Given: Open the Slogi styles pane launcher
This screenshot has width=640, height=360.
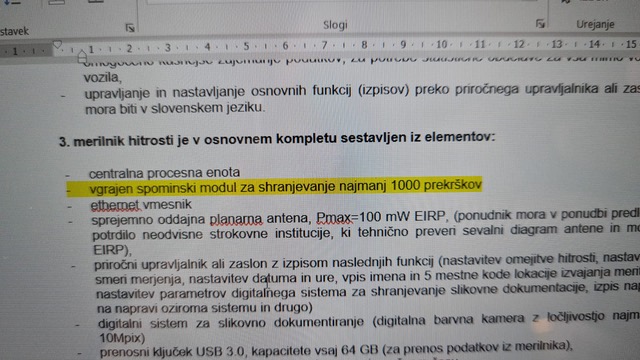Looking at the screenshot, I should (540, 24).
